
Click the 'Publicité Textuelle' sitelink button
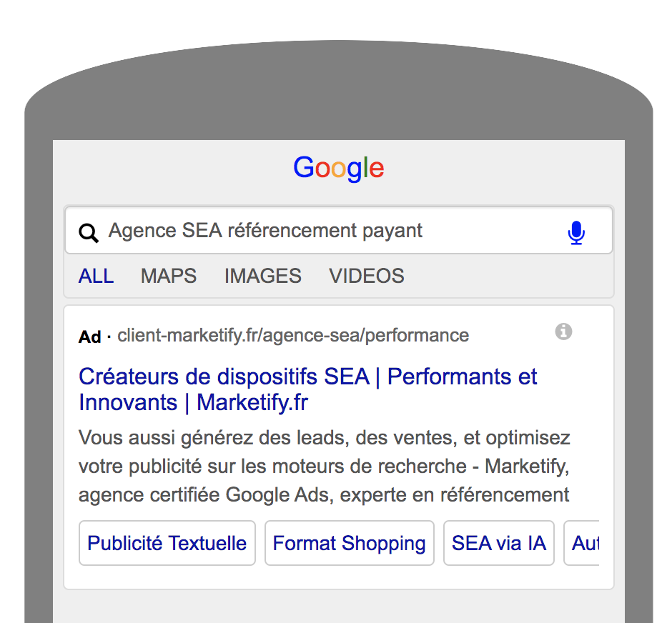click(x=167, y=543)
